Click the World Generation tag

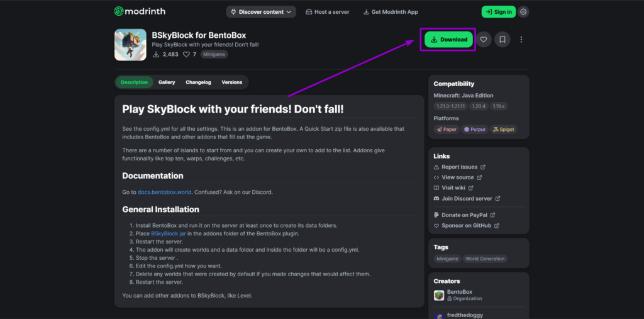[485, 259]
